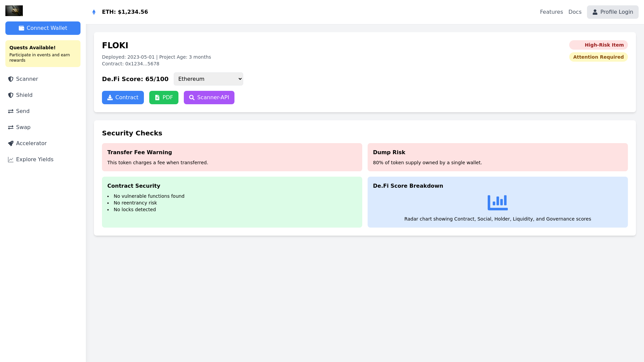Open the Features menu
Image resolution: width=644 pixels, height=362 pixels.
(551, 12)
